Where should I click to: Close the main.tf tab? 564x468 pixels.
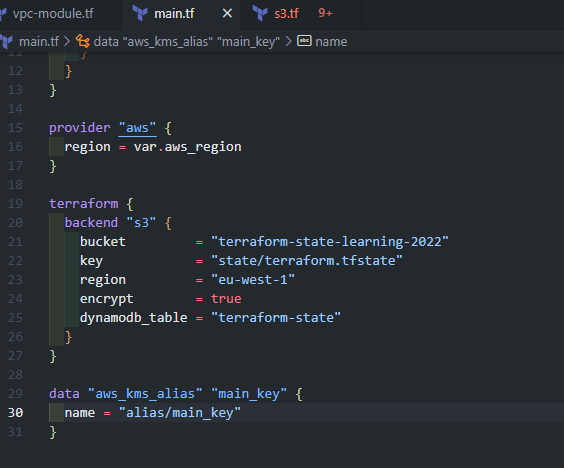click(227, 14)
